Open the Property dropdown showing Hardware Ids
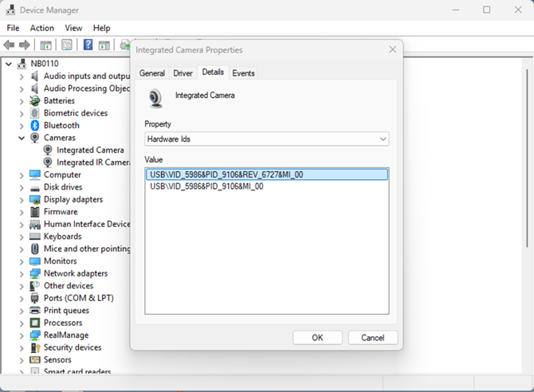 pyautogui.click(x=266, y=139)
